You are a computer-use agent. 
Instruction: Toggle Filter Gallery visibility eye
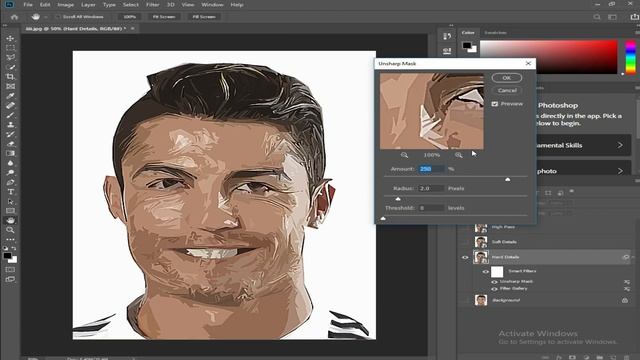pyautogui.click(x=494, y=289)
